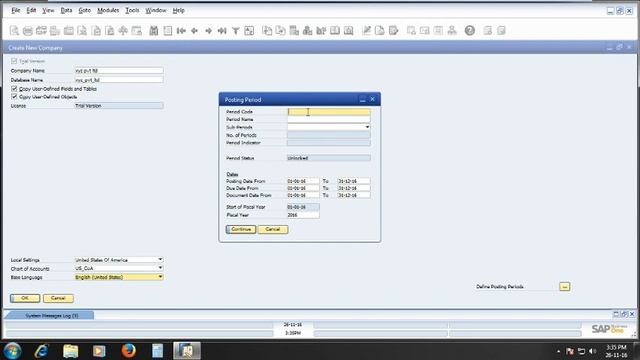Viewport: 640px width, 360px height.
Task: Click the volume speaker tray icon
Action: (x=592, y=351)
